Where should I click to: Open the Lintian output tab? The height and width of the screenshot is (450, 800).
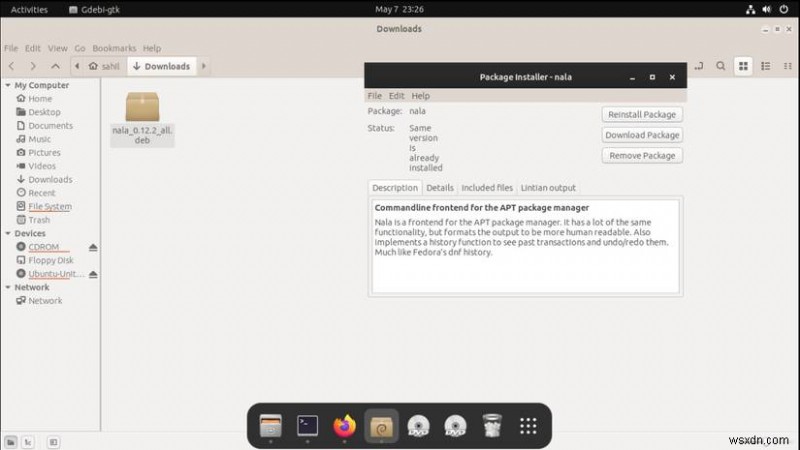pos(548,188)
